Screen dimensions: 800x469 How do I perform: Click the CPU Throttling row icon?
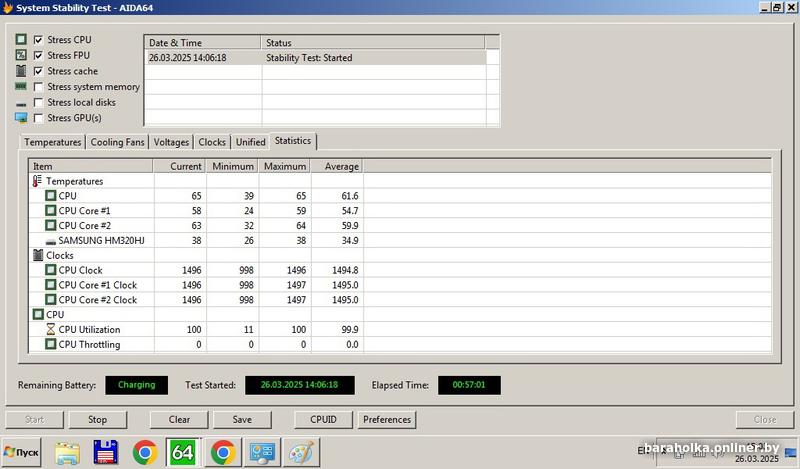51,344
